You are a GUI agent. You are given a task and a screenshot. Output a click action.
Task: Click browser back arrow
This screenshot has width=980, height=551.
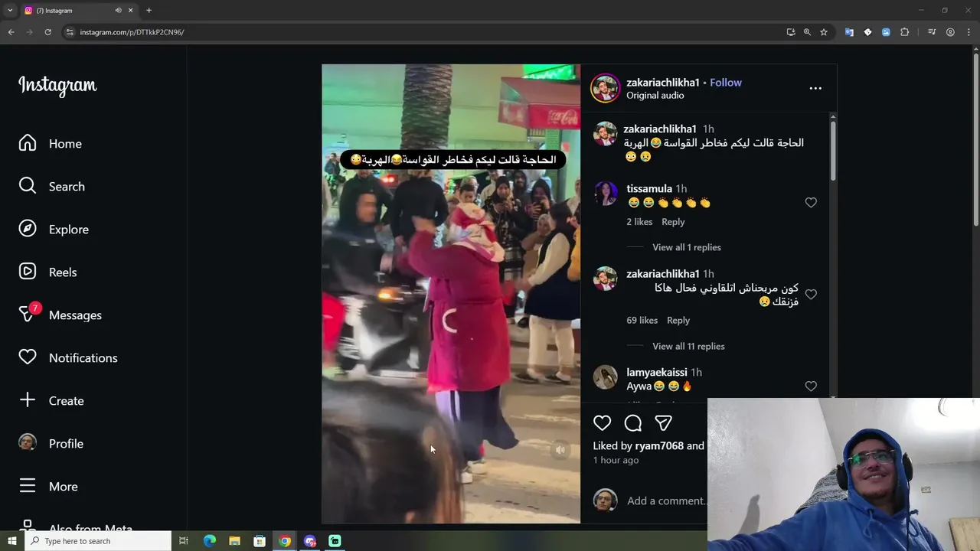pos(11,32)
